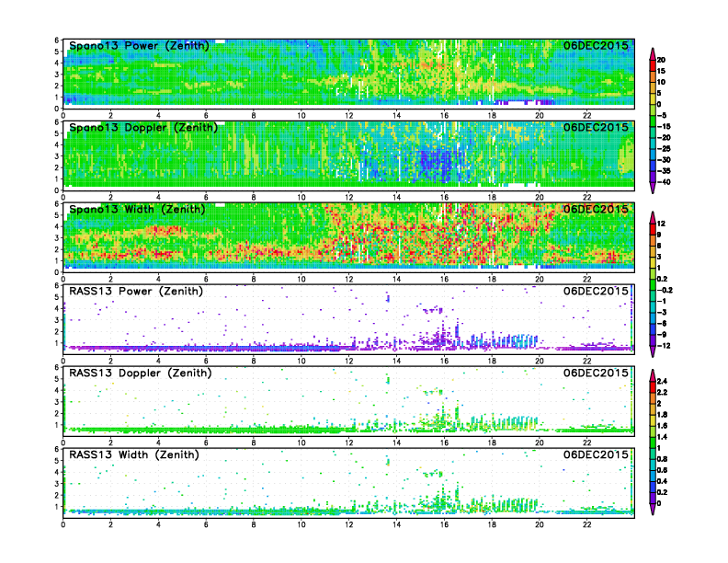Viewport: 728px width, 563px height.
Task: Click the hour 20 tick label under RASS13 Width panel
Action: [x=539, y=524]
